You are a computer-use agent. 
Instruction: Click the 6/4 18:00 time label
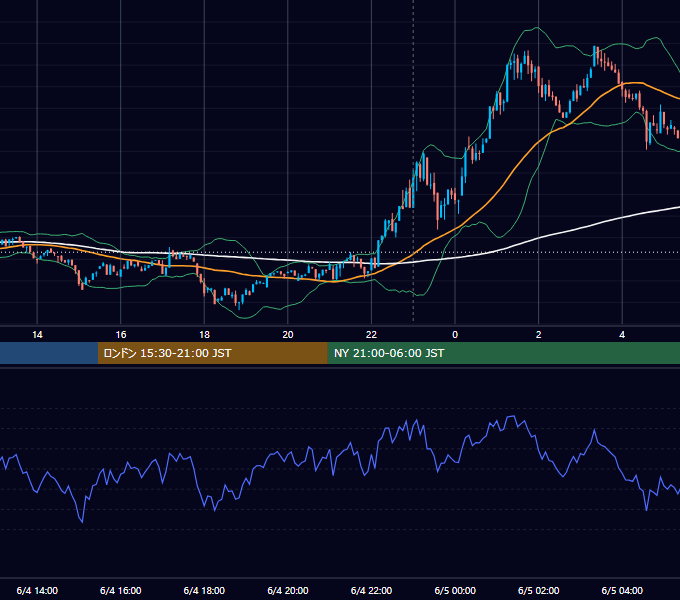pyautogui.click(x=204, y=590)
